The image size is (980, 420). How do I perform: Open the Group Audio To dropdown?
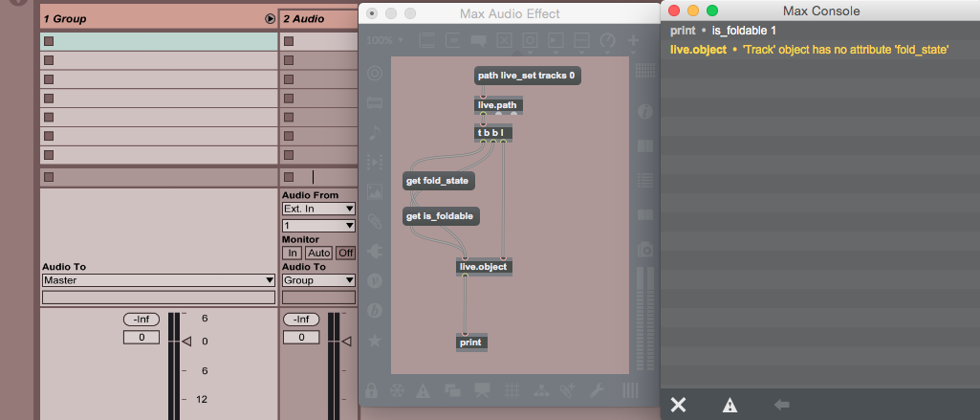tap(317, 280)
